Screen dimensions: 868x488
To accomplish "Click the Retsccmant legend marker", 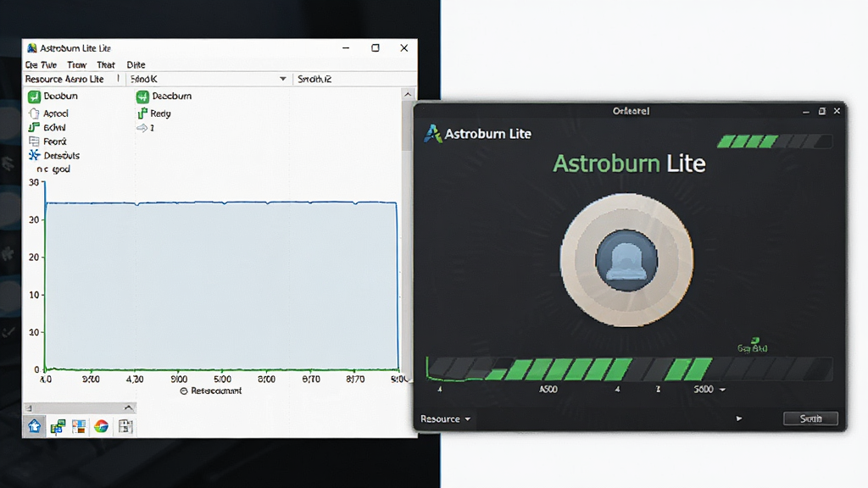I will pos(184,391).
